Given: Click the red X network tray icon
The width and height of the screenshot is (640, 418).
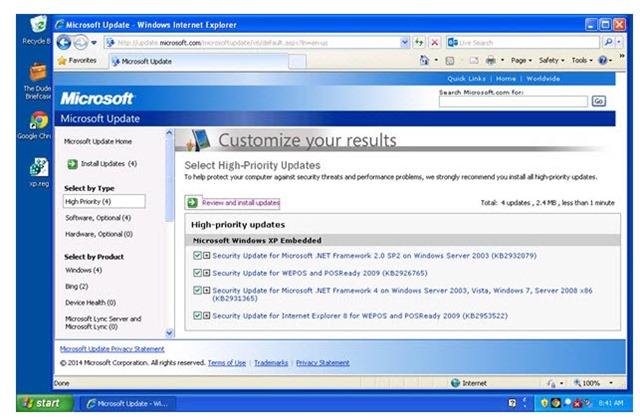Looking at the screenshot, I should [x=578, y=404].
